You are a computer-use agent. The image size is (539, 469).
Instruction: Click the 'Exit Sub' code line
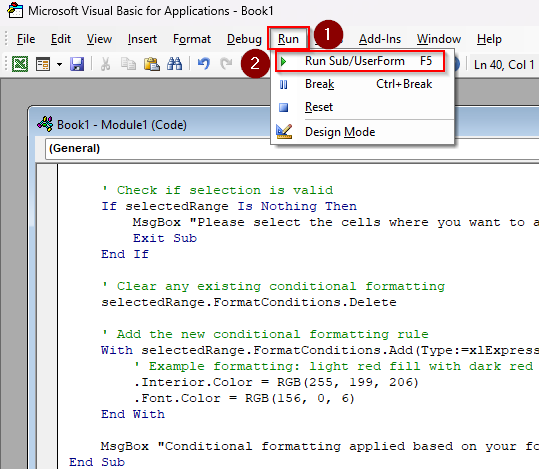165,238
